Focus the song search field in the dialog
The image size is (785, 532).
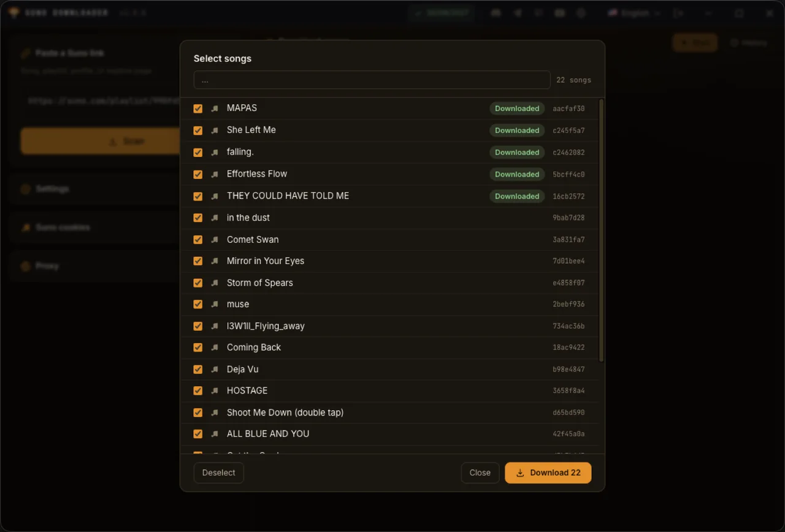[x=372, y=80]
